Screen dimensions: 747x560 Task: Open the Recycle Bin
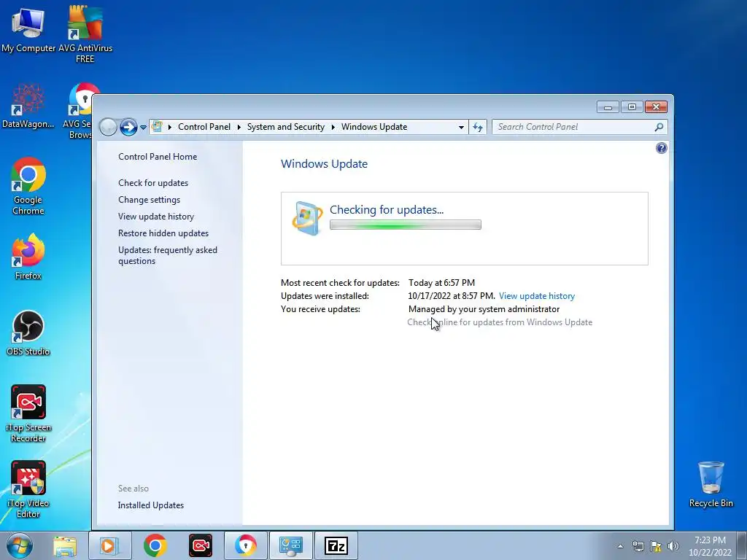click(711, 484)
